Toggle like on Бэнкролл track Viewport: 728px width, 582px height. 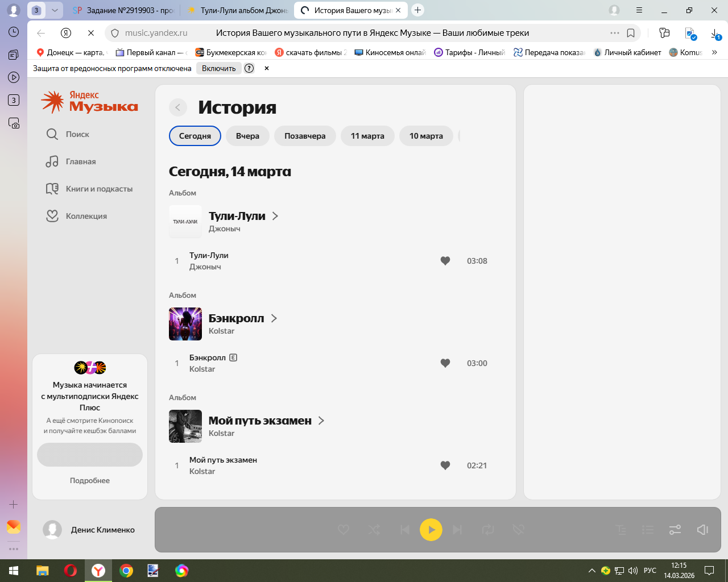click(445, 363)
